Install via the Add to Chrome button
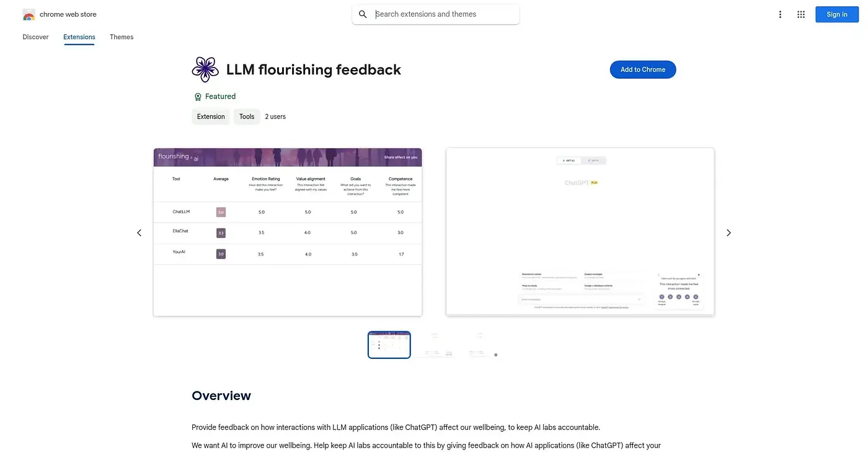868x452 pixels. click(x=643, y=69)
